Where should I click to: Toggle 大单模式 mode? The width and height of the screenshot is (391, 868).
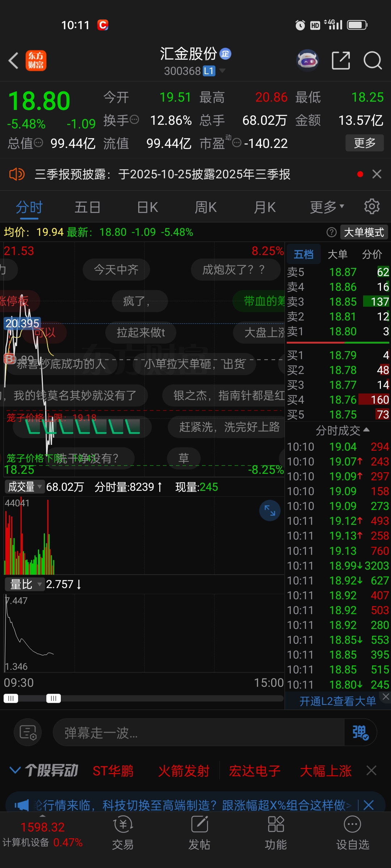(364, 232)
